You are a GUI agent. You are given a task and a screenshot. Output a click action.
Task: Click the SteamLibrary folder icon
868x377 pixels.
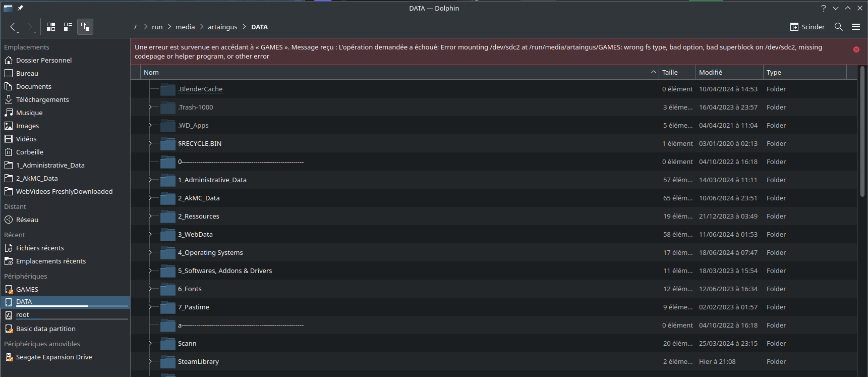[167, 361]
